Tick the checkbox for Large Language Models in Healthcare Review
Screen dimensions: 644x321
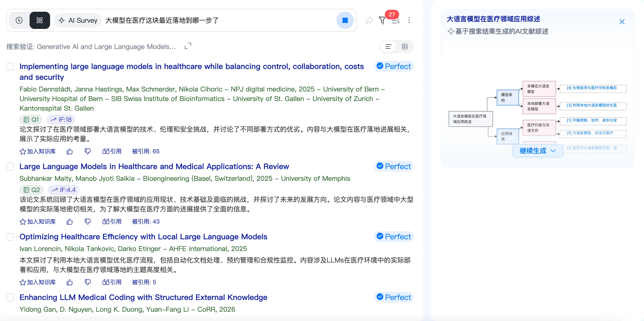(10, 167)
